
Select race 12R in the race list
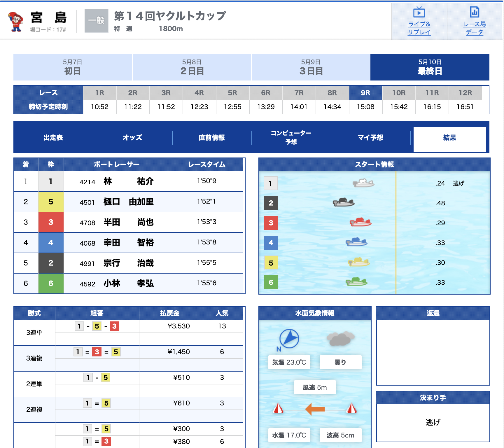tap(465, 93)
